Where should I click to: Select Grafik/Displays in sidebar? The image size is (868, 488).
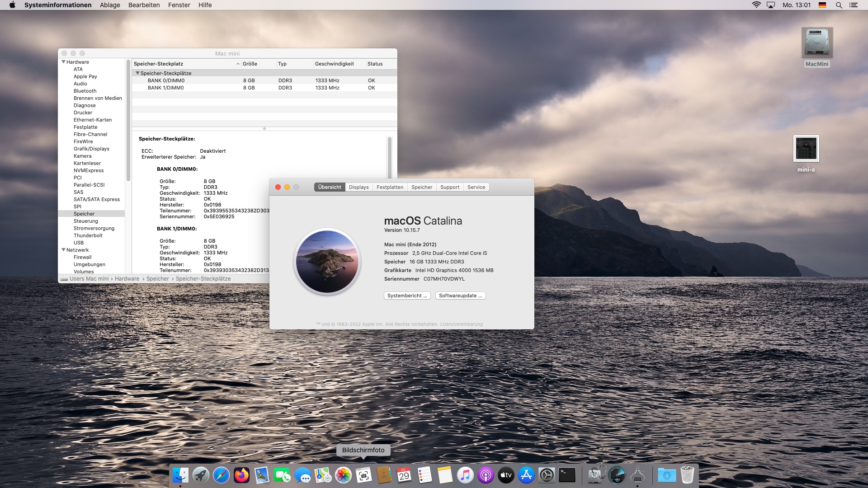pyautogui.click(x=91, y=149)
